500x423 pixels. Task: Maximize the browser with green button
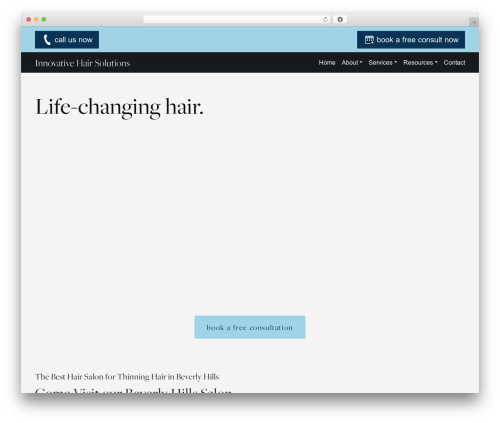coord(44,19)
